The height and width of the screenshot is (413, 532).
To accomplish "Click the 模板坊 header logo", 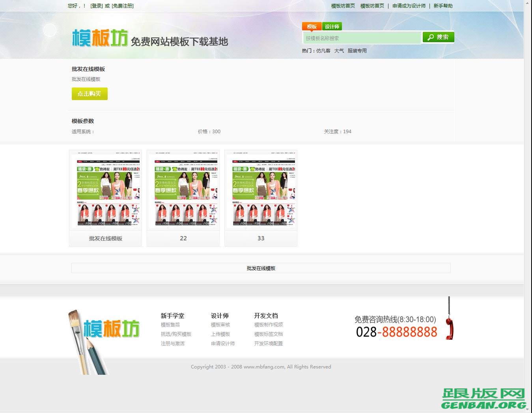I will coord(99,37).
